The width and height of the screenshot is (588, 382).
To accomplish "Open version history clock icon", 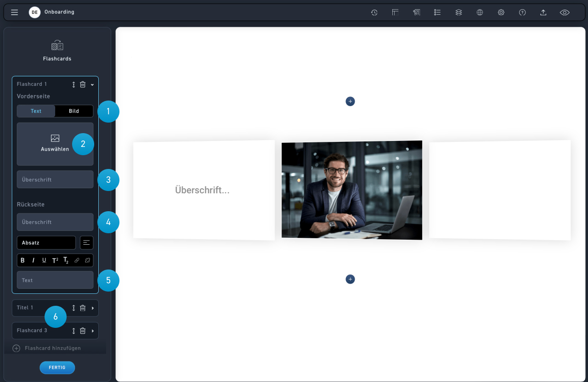I will (x=374, y=12).
